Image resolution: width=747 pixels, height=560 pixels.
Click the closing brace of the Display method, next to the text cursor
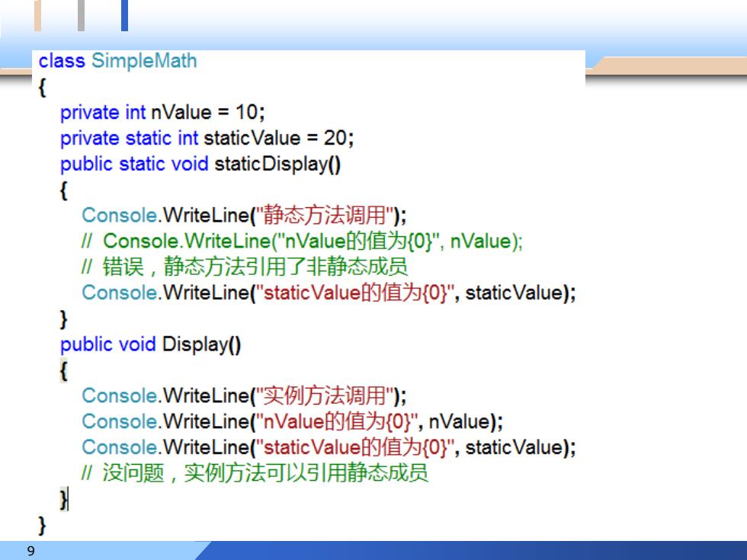[63, 499]
